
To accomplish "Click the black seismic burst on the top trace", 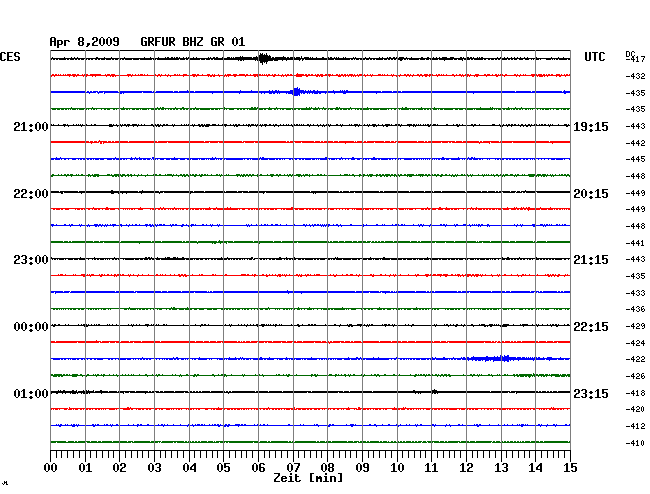I will click(x=264, y=58).
